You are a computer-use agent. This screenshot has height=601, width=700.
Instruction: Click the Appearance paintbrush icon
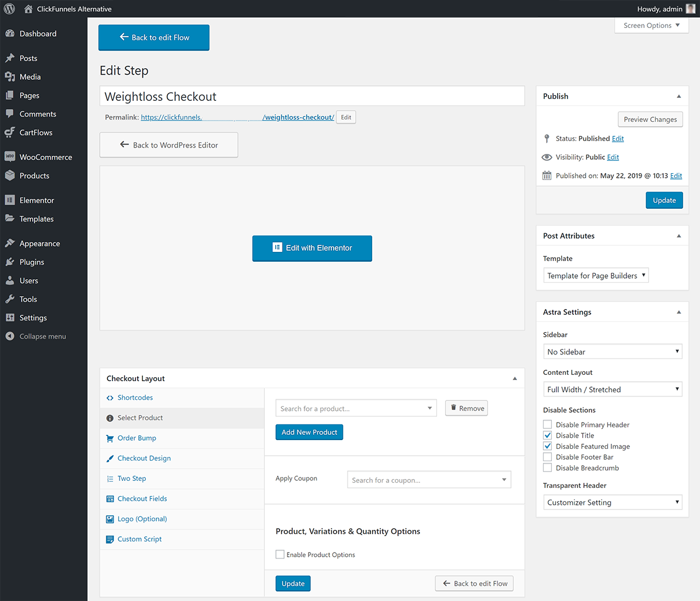[10, 244]
